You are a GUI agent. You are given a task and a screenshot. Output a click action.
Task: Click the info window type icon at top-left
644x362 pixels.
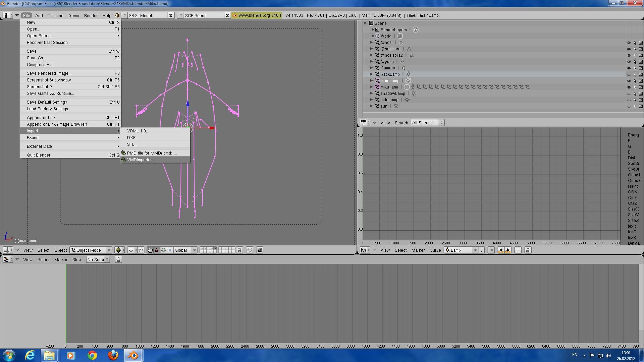click(7, 15)
